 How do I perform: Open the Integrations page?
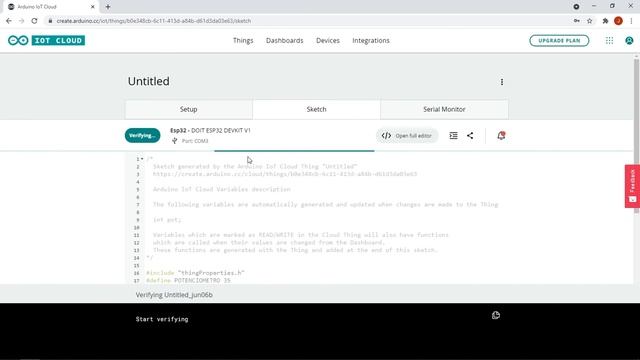pos(371,40)
